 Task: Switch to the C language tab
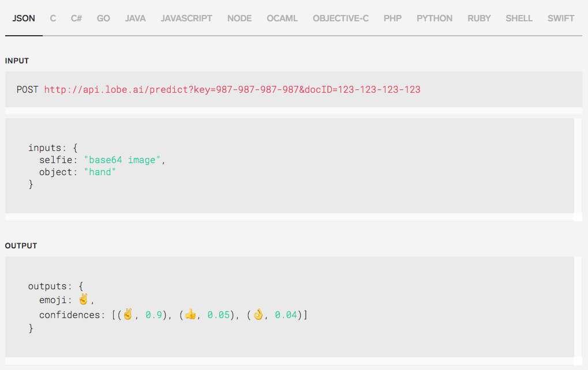tap(53, 18)
